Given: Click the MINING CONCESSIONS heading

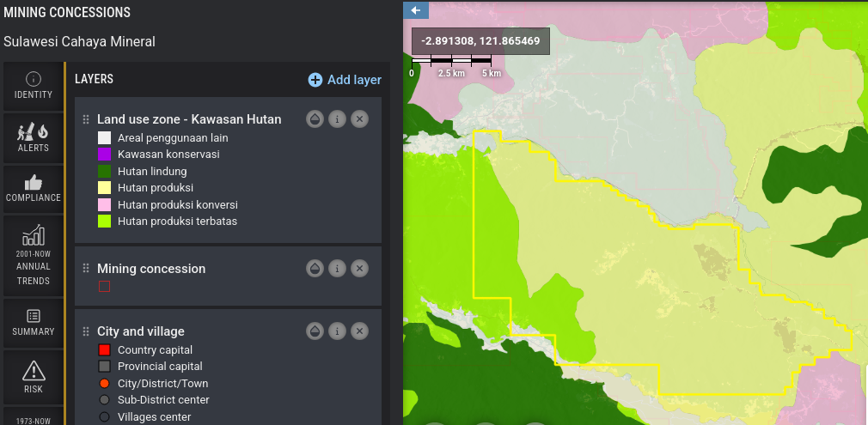Looking at the screenshot, I should click(x=67, y=12).
